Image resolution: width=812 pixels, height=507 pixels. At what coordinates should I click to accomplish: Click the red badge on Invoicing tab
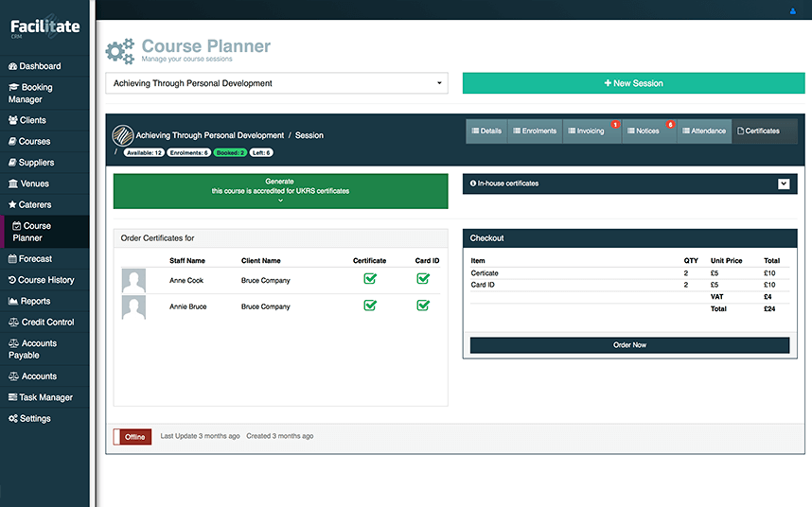point(614,124)
